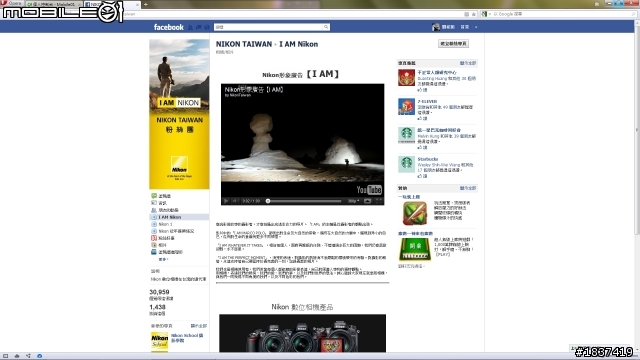640x360 pixels.
Task: Click the browser vertical scrollbar
Action: [637, 130]
